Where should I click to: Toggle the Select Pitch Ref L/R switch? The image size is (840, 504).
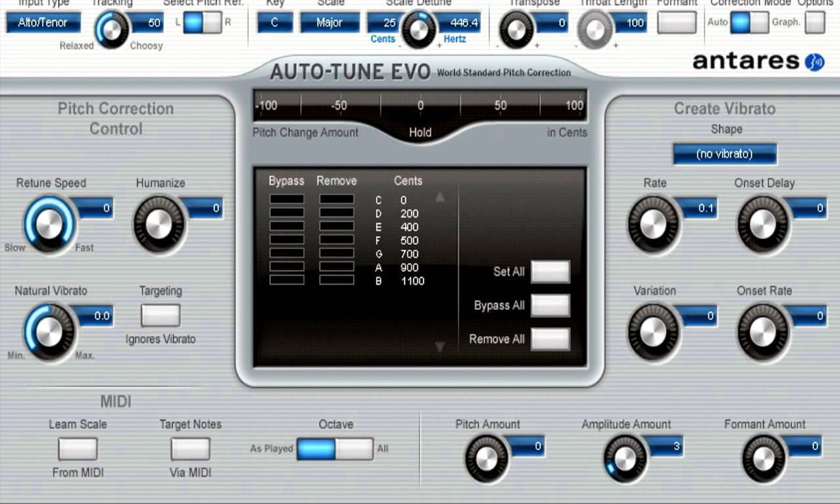tap(202, 22)
